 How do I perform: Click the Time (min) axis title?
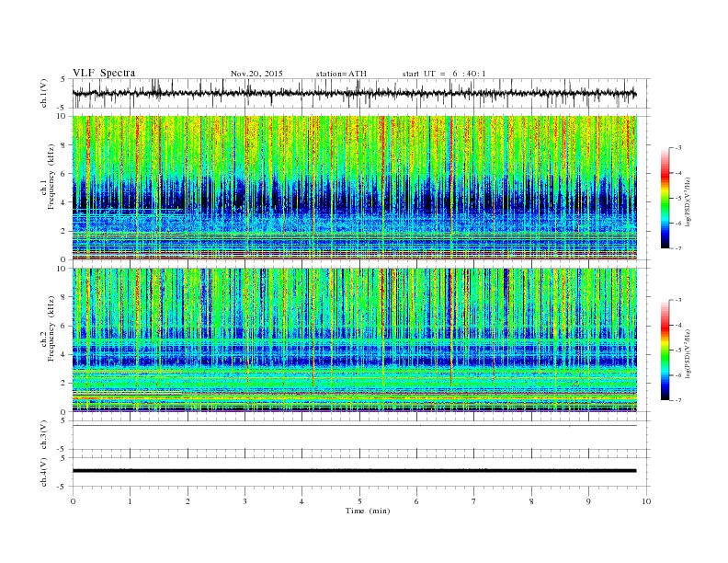coord(368,511)
